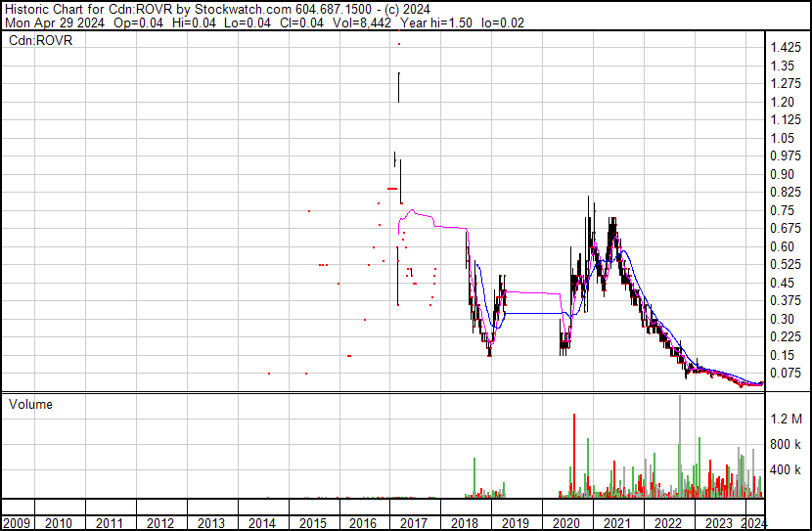
Task: Click the 'Cl=0.04' close value
Action: tap(301, 22)
